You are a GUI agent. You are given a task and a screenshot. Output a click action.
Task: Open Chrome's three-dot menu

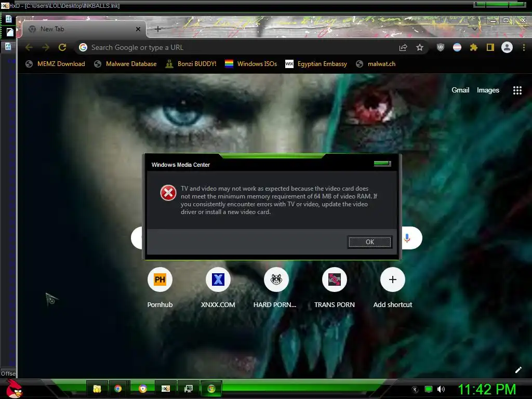[524, 47]
